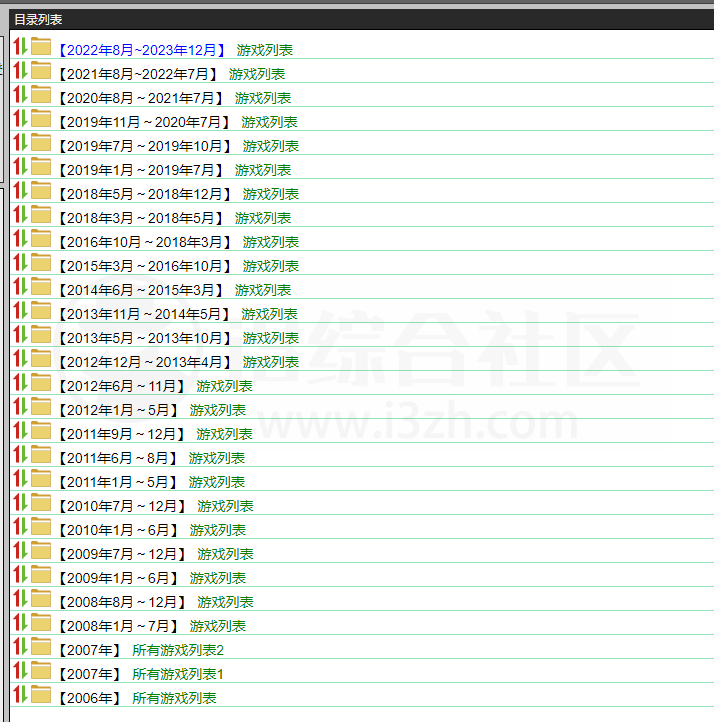The width and height of the screenshot is (714, 722).
Task: Open 【2013年11月～2014年5月】游戏列表 link
Action: click(x=178, y=314)
